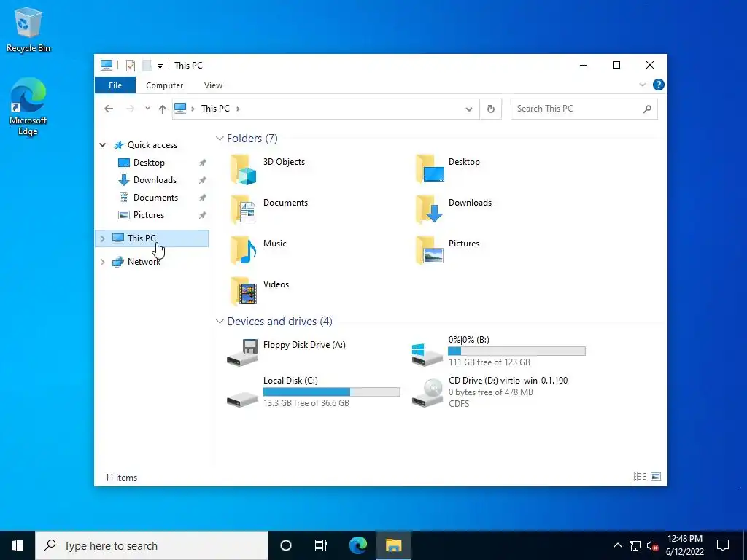
Task: Open the muted volume tray icon
Action: pos(653,545)
